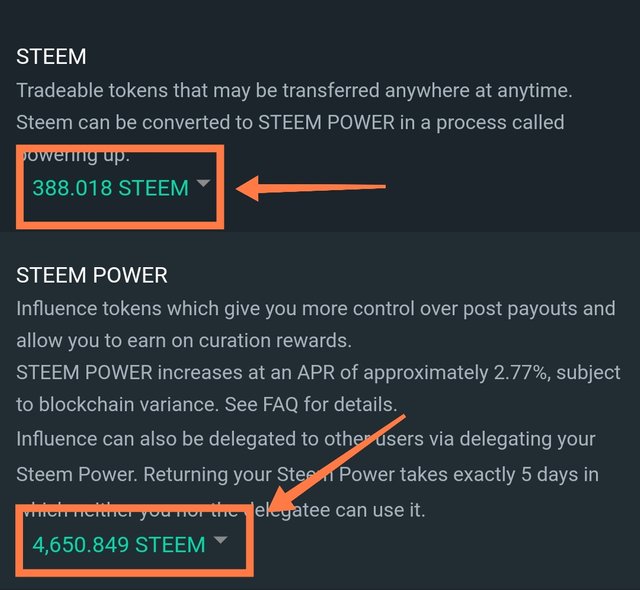Click the orange box's bottom edge under 4,650.849
Image resolution: width=640 pixels, height=590 pixels.
[135, 572]
